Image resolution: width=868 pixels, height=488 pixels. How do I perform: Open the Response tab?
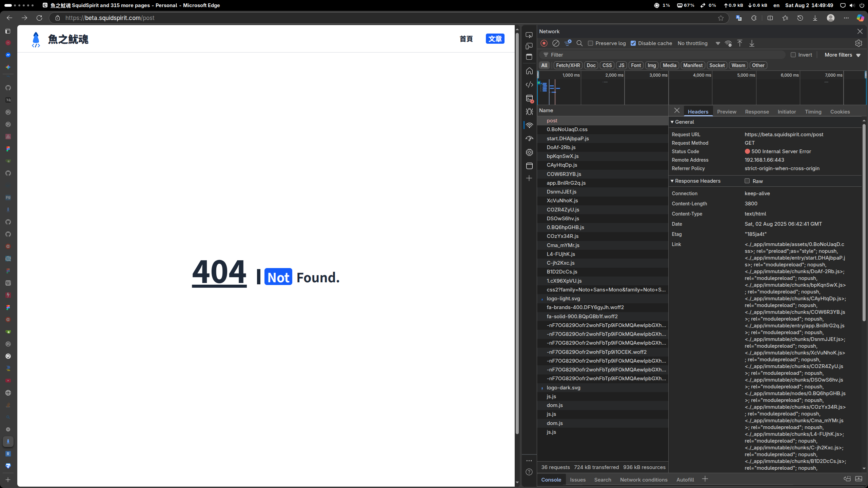click(x=756, y=112)
